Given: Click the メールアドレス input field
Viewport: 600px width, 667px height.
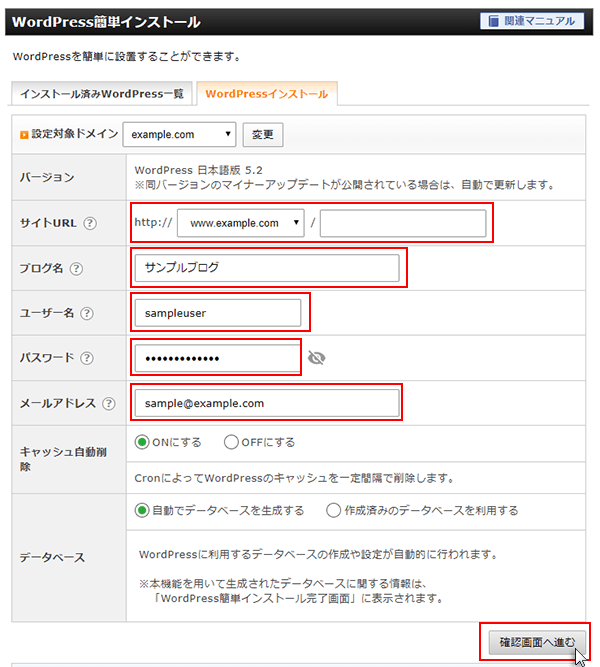Looking at the screenshot, I should 265,403.
